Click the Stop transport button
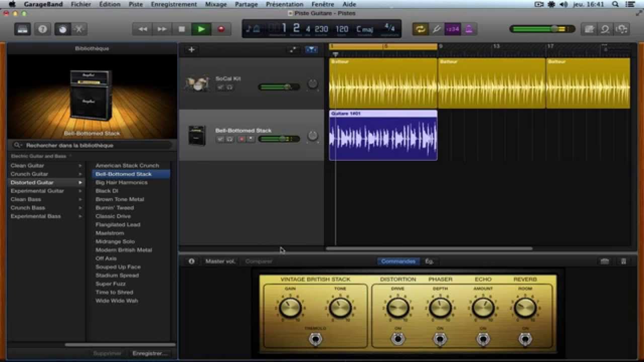This screenshot has height=362, width=644. click(x=182, y=29)
